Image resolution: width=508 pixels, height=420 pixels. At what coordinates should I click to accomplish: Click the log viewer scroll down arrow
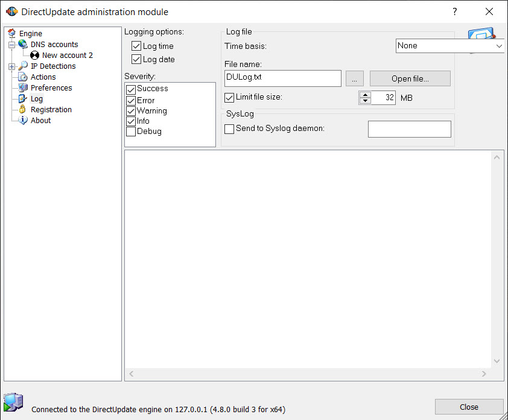click(x=497, y=361)
